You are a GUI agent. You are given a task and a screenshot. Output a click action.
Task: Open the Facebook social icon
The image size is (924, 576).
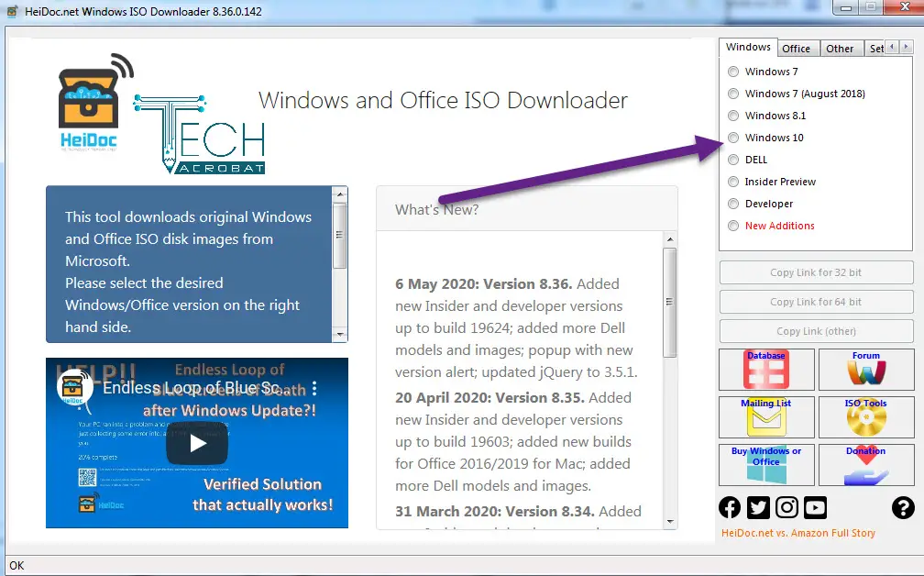click(x=730, y=507)
